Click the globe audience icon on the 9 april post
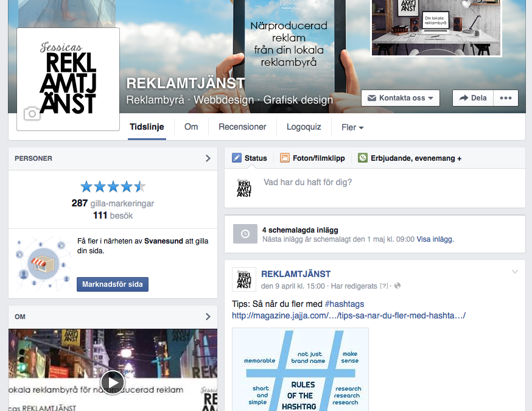 pos(397,286)
